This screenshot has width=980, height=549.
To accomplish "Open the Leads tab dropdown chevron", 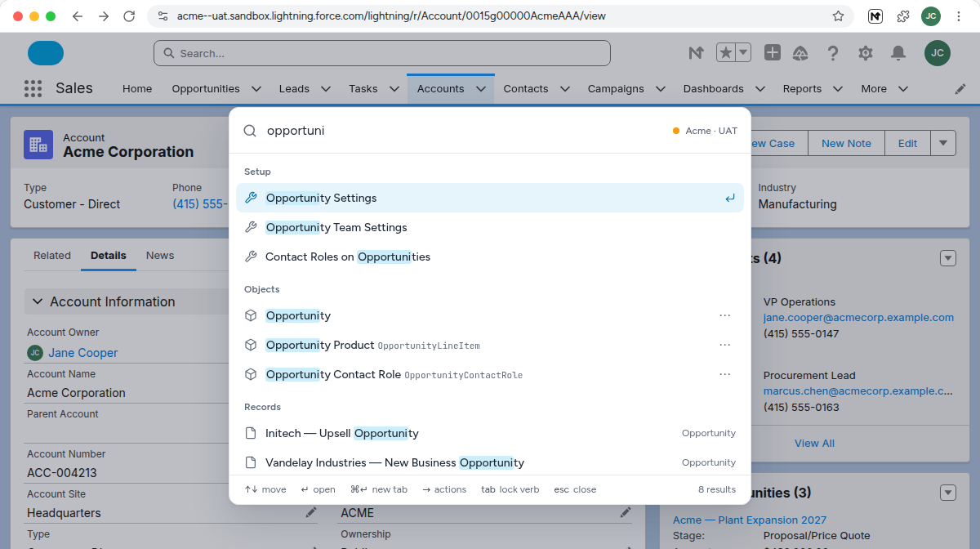I will (325, 88).
